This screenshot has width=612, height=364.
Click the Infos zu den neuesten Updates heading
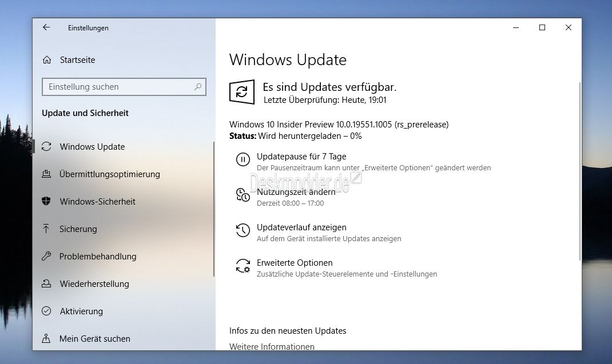click(288, 331)
